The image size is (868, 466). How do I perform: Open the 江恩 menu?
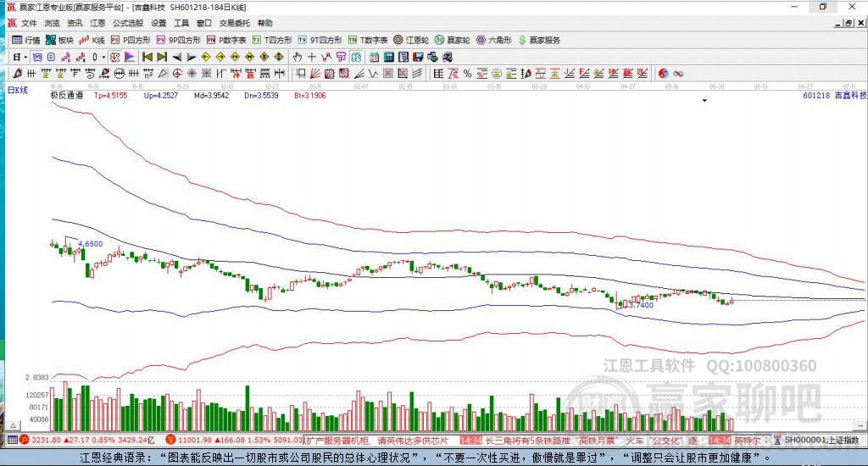[97, 23]
